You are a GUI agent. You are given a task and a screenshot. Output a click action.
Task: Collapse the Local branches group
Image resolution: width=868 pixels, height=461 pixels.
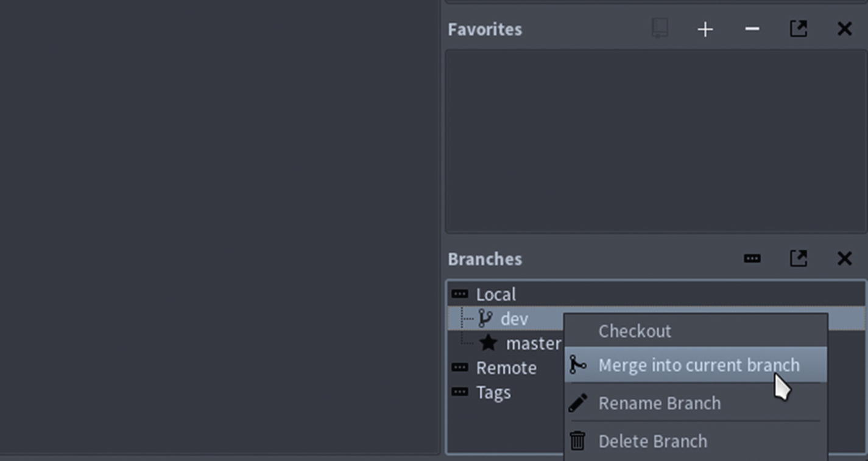pos(460,294)
